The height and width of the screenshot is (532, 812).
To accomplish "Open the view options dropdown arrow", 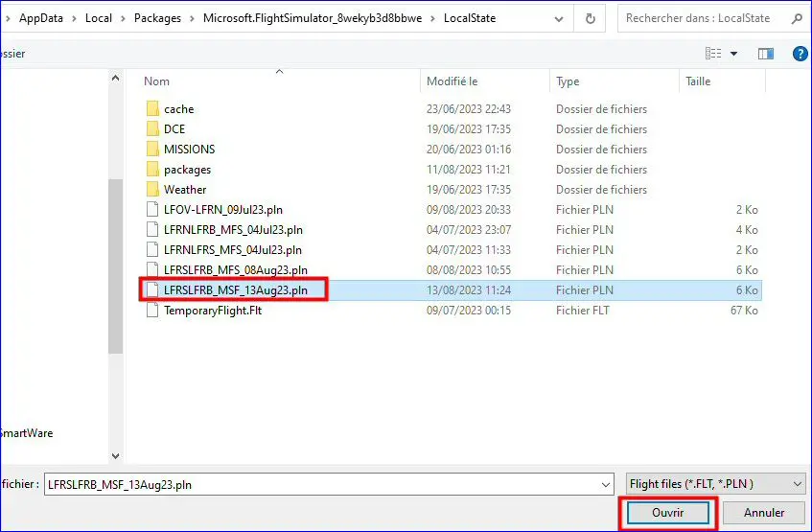I will pyautogui.click(x=733, y=54).
